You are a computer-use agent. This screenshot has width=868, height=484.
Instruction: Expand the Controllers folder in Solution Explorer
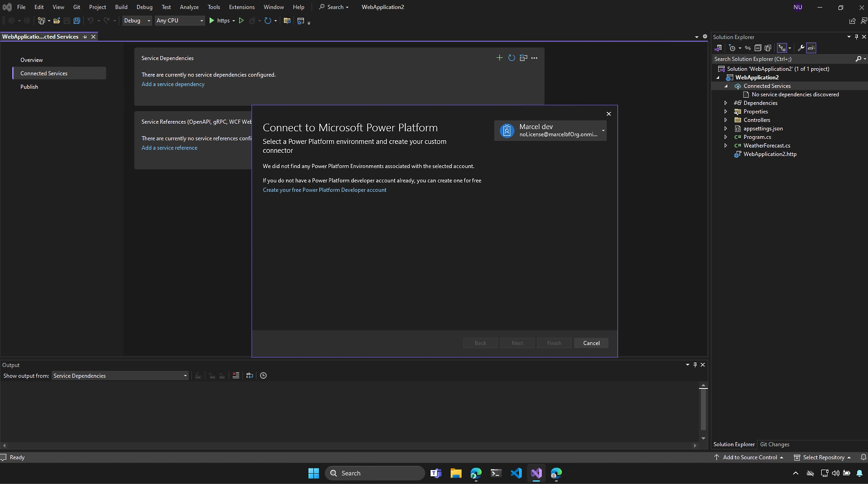click(726, 120)
